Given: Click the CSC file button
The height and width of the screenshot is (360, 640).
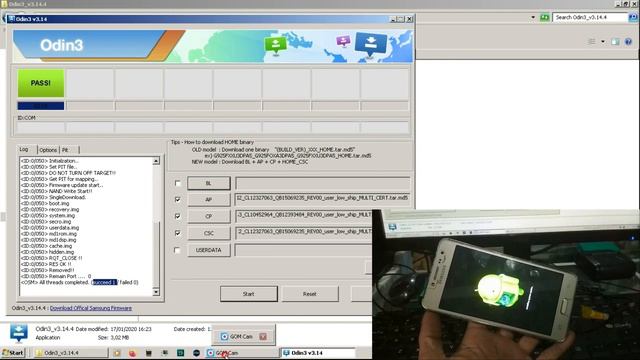Looking at the screenshot, I should click(209, 233).
